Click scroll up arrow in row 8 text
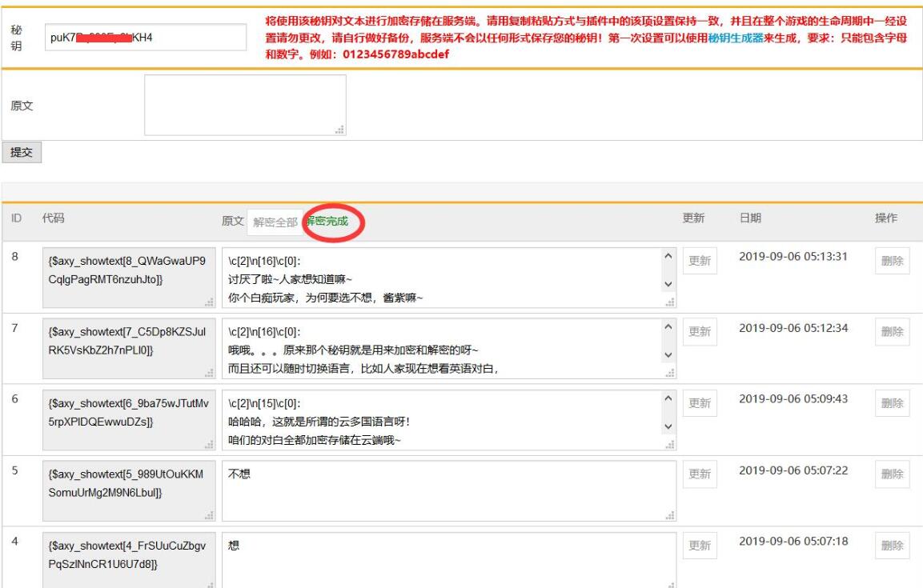This screenshot has width=923, height=588. pyautogui.click(x=668, y=256)
